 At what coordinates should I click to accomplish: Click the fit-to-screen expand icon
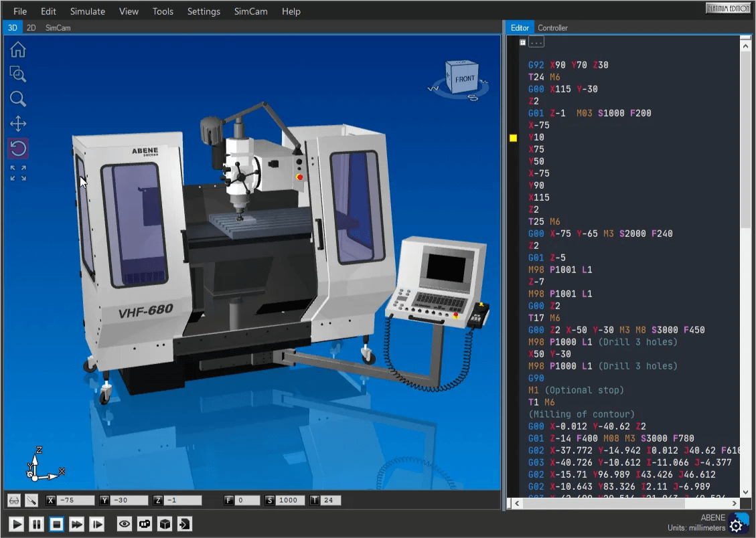tap(18, 173)
